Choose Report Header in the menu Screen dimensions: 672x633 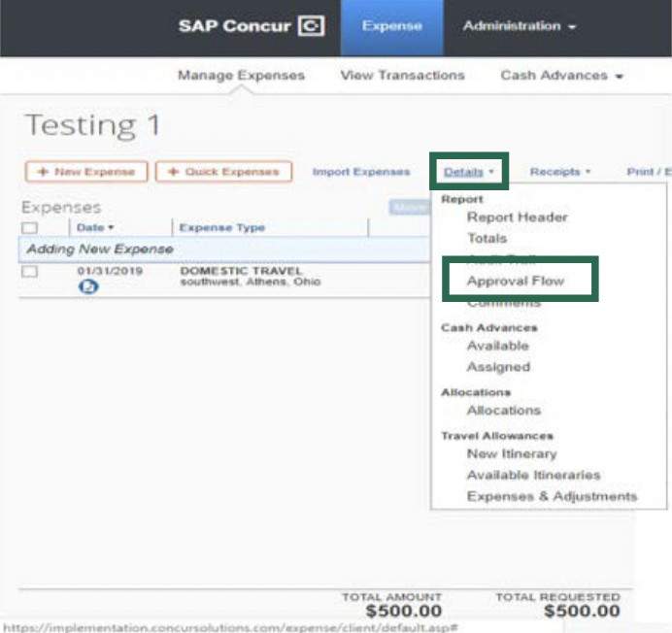pos(517,217)
